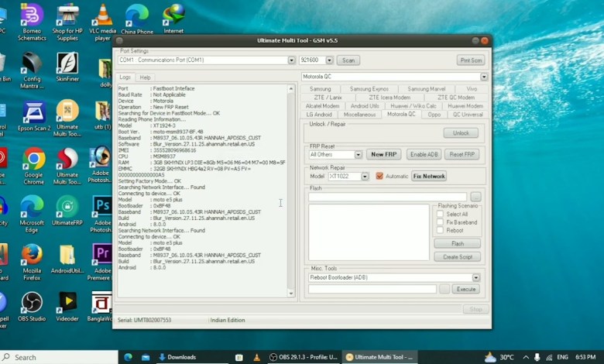Open baud rate 921600 dropdown
The width and height of the screenshot is (604, 364).
pos(329,60)
